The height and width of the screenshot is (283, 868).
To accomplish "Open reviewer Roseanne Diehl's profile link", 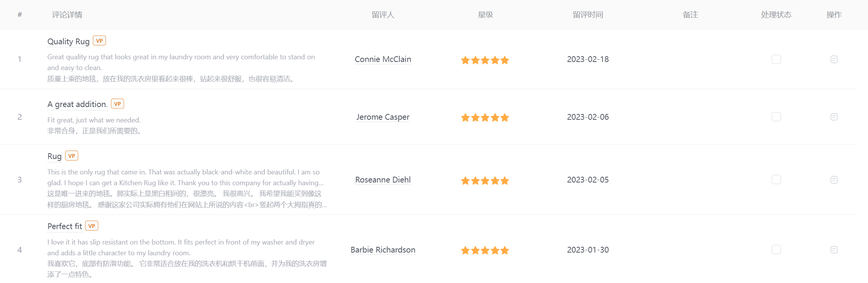I will (x=383, y=180).
